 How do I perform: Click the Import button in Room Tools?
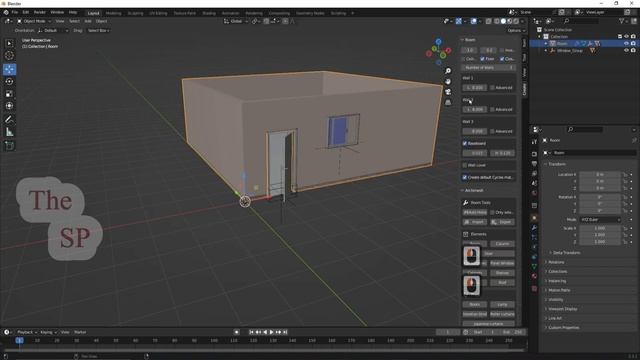pyautogui.click(x=475, y=222)
